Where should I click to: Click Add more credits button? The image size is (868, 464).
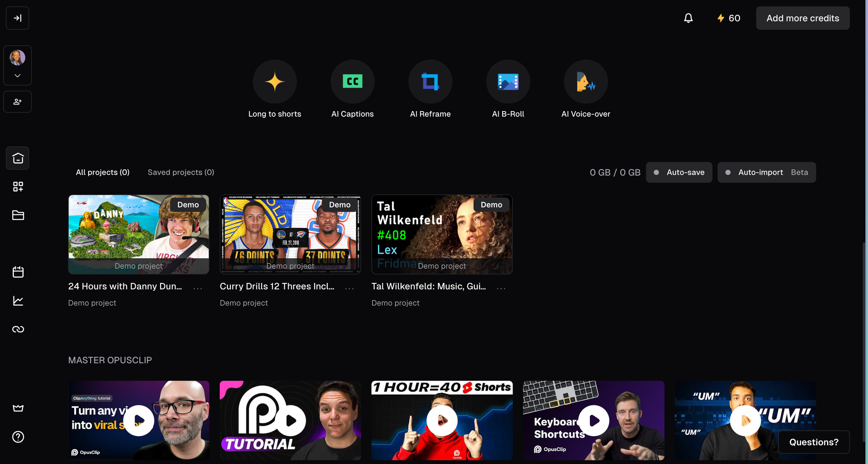pyautogui.click(x=803, y=18)
